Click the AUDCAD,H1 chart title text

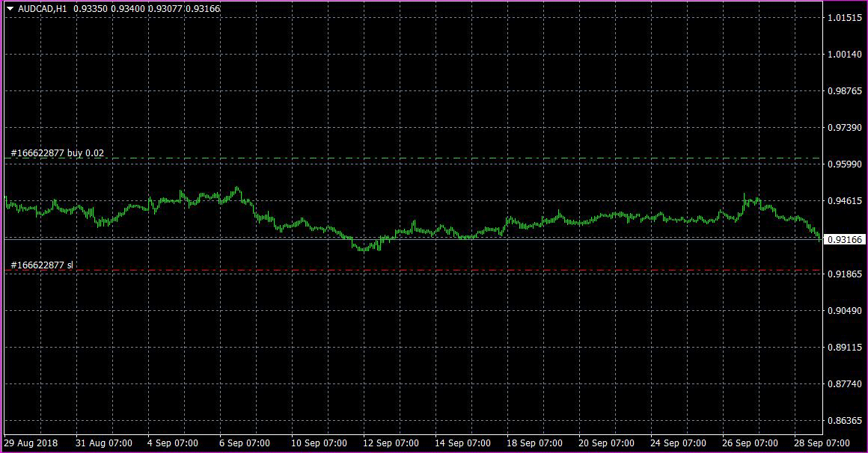coord(42,9)
